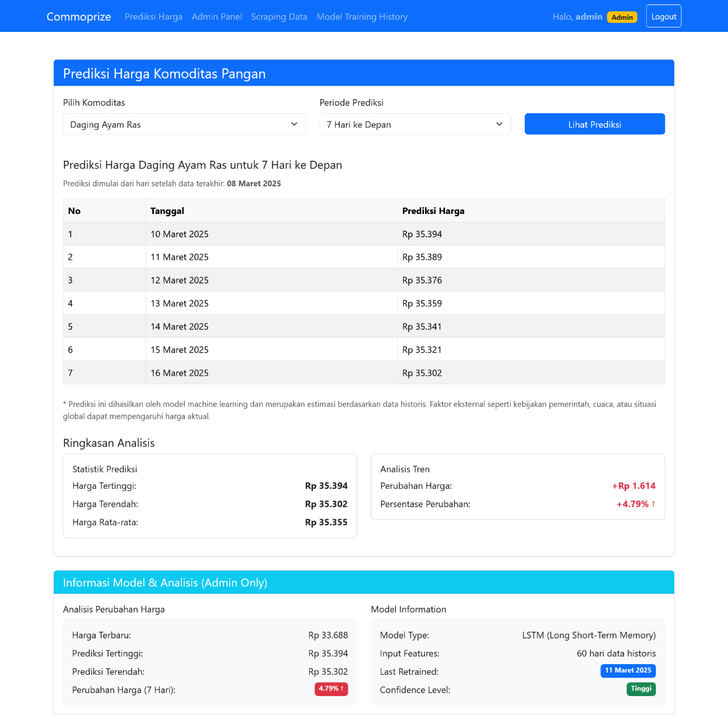Click the Logout button

664,16
